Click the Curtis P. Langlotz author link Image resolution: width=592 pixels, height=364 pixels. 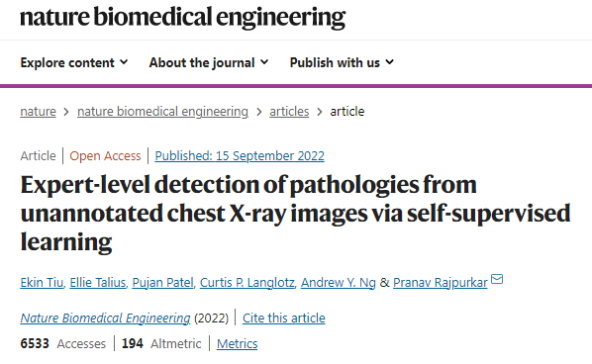[247, 283]
